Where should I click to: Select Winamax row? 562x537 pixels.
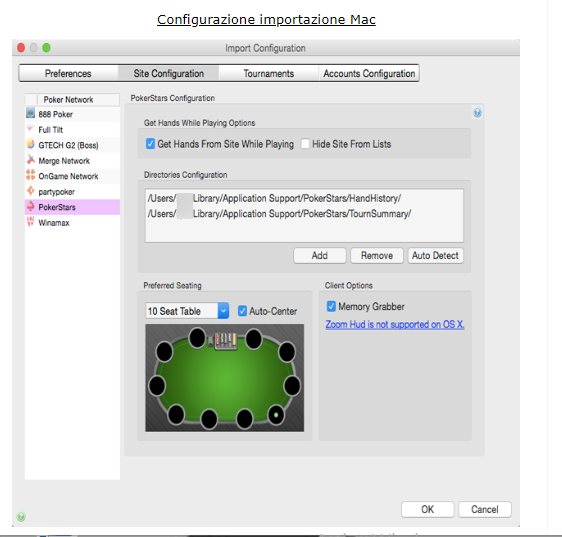pos(72,223)
